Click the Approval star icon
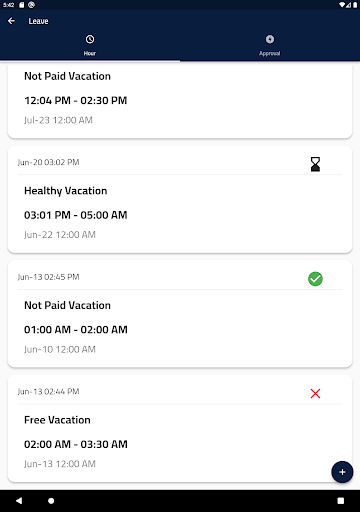360x512 pixels. coord(270,39)
